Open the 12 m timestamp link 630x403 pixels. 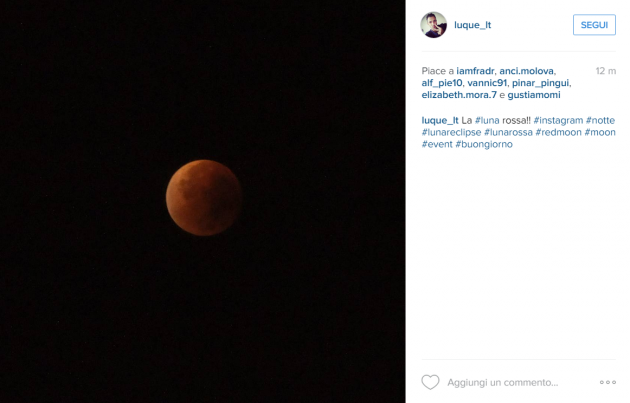coord(605,71)
